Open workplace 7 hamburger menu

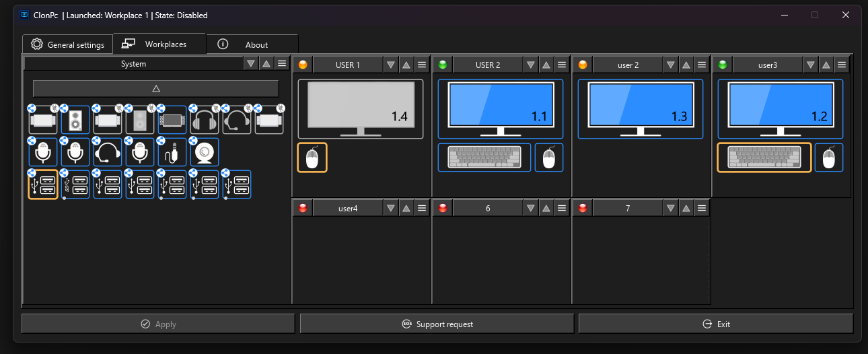(702, 209)
